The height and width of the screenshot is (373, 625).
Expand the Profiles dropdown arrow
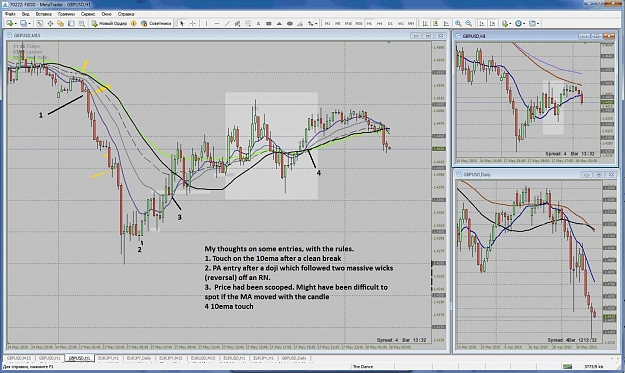pyautogui.click(x=29, y=24)
